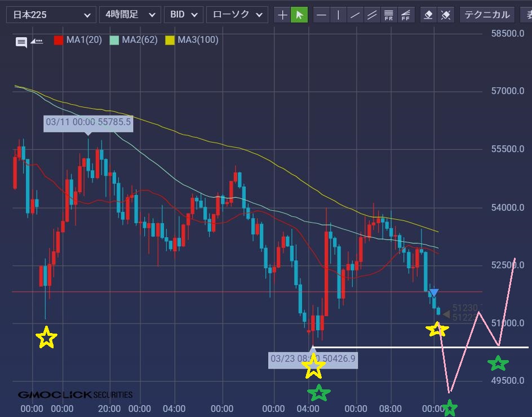This screenshot has width=532, height=417.
Task: Select the horizontal line drawing tool
Action: pyautogui.click(x=321, y=15)
